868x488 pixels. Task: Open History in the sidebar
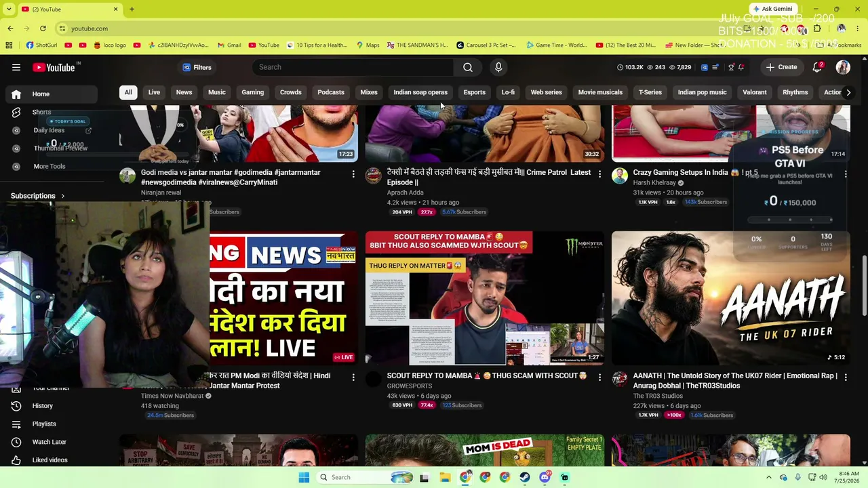tap(42, 406)
